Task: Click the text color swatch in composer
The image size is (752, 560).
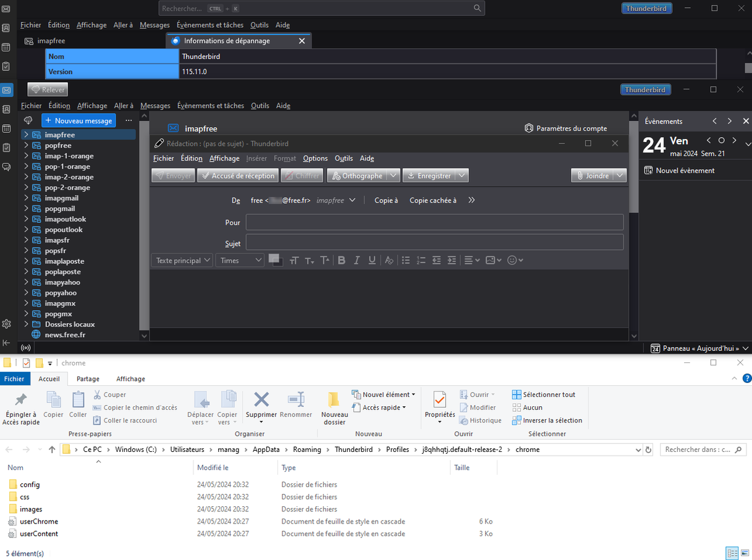Action: pos(276,260)
